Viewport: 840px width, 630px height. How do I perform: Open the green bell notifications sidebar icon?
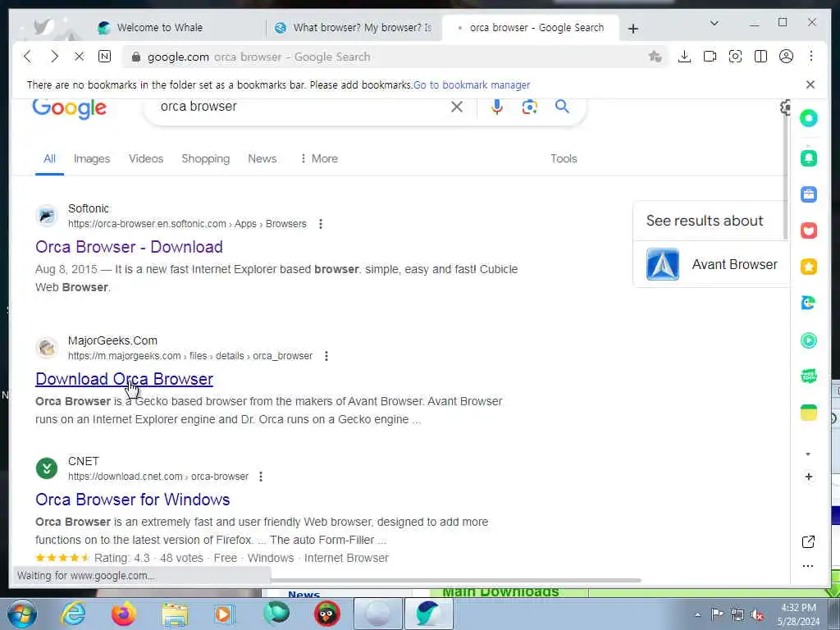809,158
